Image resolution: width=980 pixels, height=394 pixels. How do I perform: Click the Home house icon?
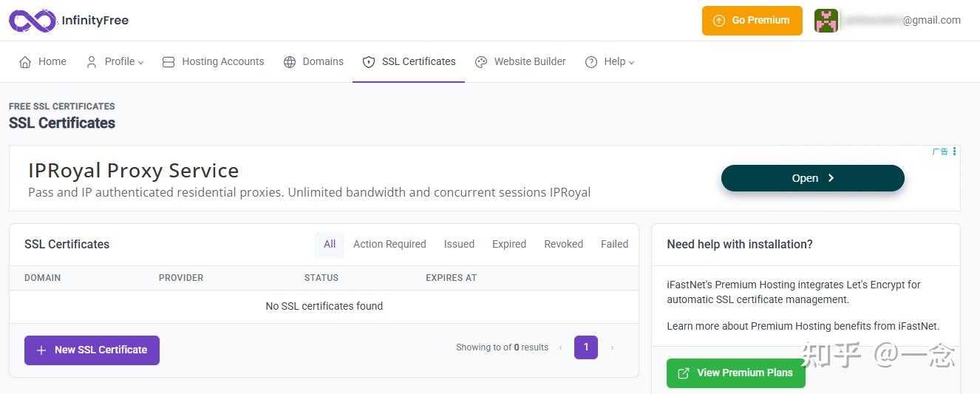coord(25,62)
